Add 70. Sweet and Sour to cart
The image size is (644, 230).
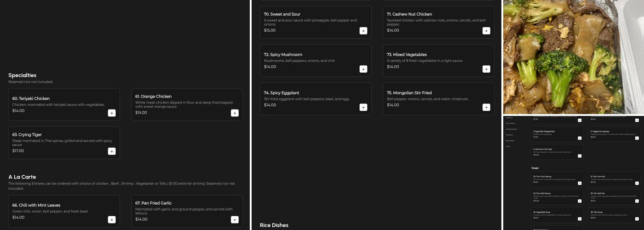363,31
